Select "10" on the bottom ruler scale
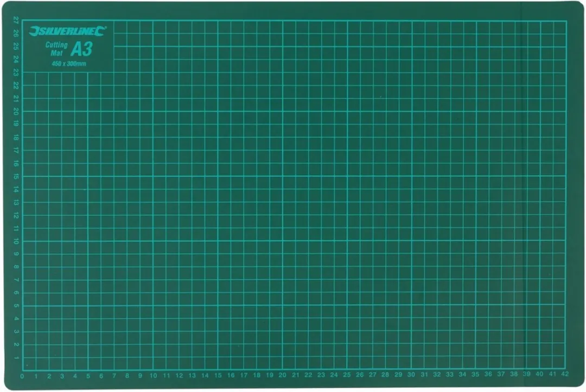The height and width of the screenshot is (392, 586). (x=153, y=376)
